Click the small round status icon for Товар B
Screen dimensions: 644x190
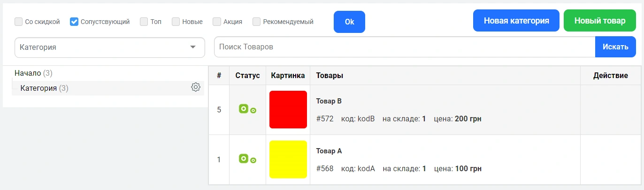point(253,111)
